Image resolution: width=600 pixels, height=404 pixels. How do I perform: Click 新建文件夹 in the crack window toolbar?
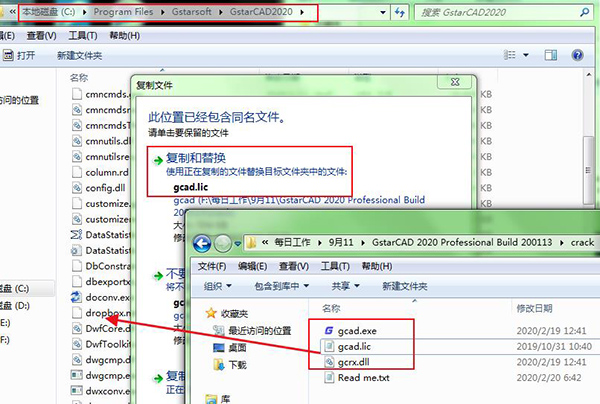tap(405, 286)
